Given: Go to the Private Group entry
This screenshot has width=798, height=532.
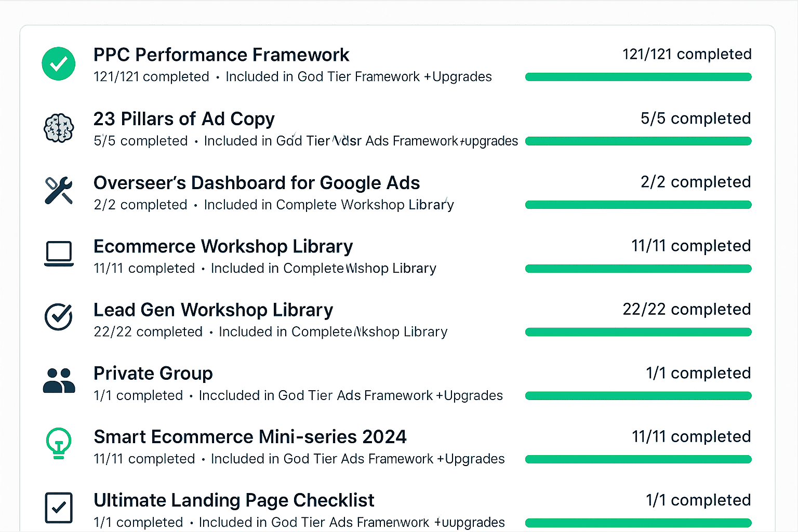Looking at the screenshot, I should click(x=153, y=374).
